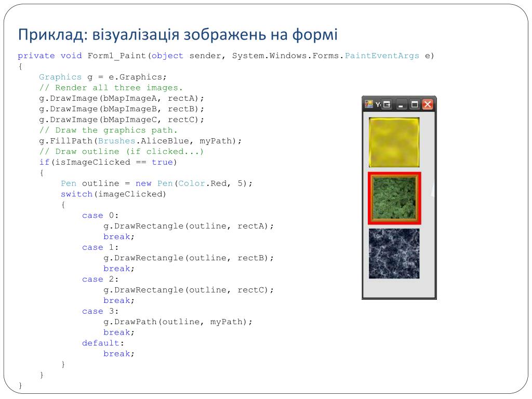Viewport: 532px width, 399px height.
Task: Click 'PaintEventArgs' in the method signature
Action: click(x=382, y=56)
